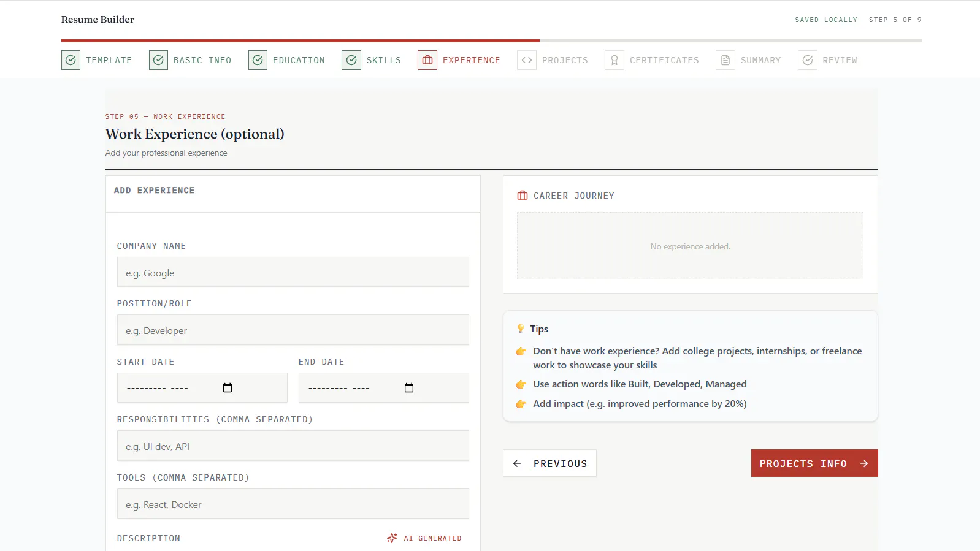Jump to the Projects step label
This screenshot has height=551, width=980.
pos(565,60)
